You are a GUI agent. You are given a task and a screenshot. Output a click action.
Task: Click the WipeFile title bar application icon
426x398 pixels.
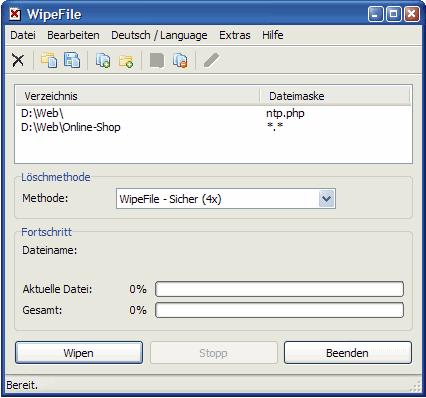pos(15,14)
